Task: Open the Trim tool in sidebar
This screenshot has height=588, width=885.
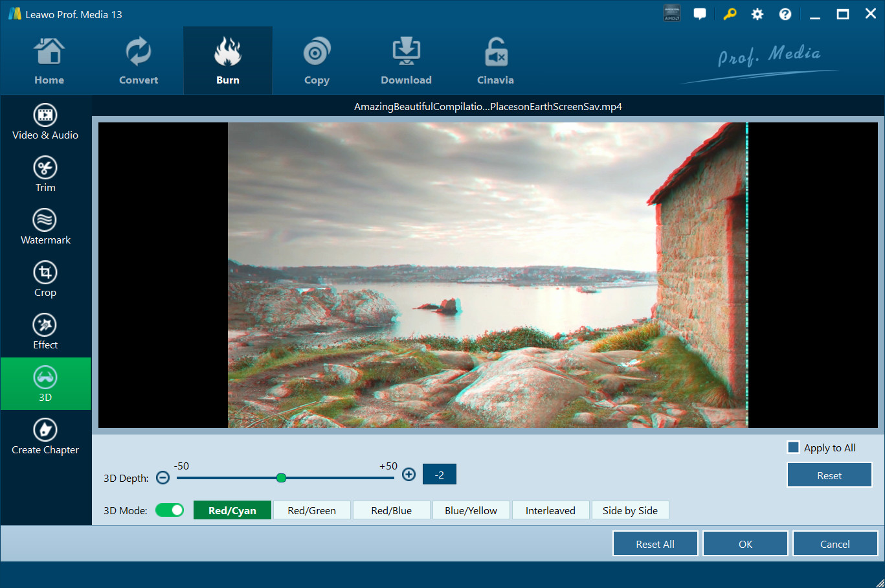Action: pyautogui.click(x=45, y=174)
